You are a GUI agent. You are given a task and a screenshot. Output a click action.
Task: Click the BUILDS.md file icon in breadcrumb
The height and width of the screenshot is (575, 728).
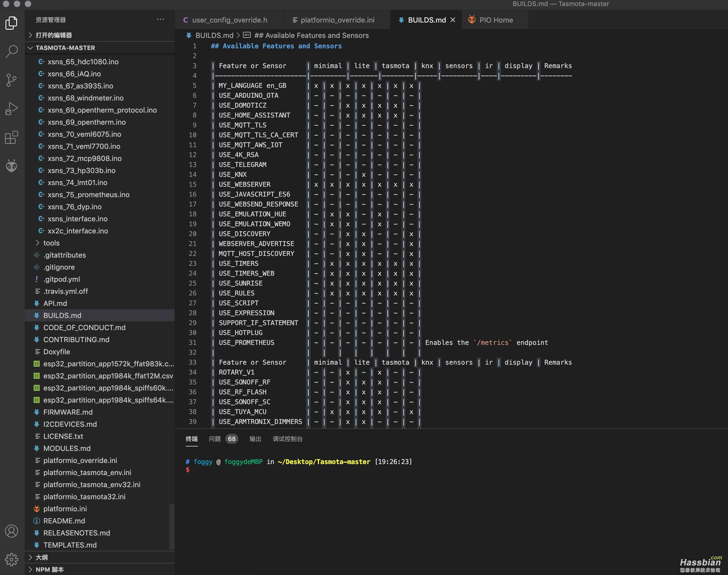(x=189, y=35)
